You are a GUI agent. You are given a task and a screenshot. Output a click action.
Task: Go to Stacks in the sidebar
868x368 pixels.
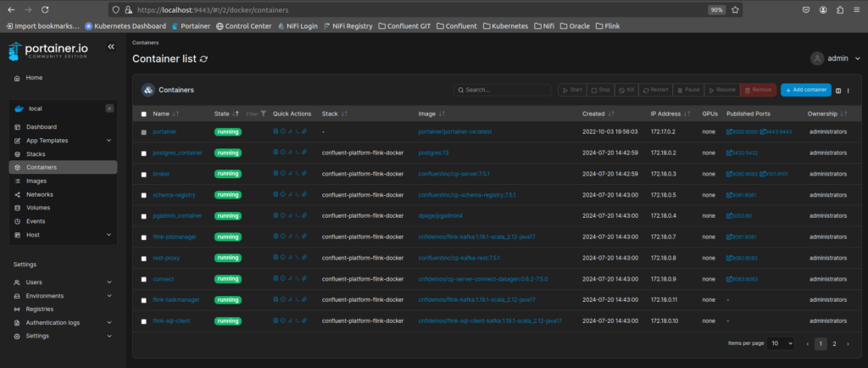click(36, 154)
